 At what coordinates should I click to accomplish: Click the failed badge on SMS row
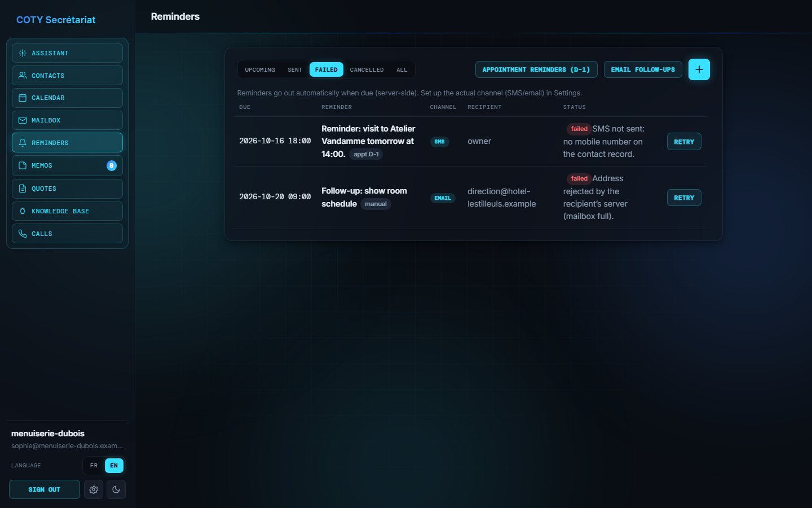click(x=579, y=129)
